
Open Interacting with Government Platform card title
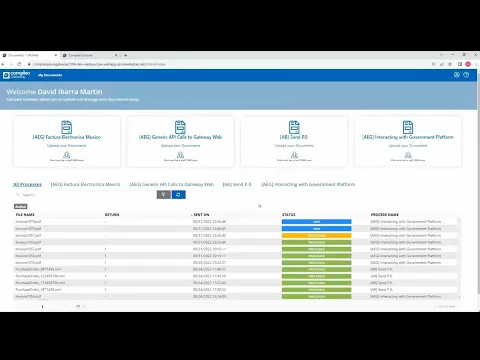(408, 137)
